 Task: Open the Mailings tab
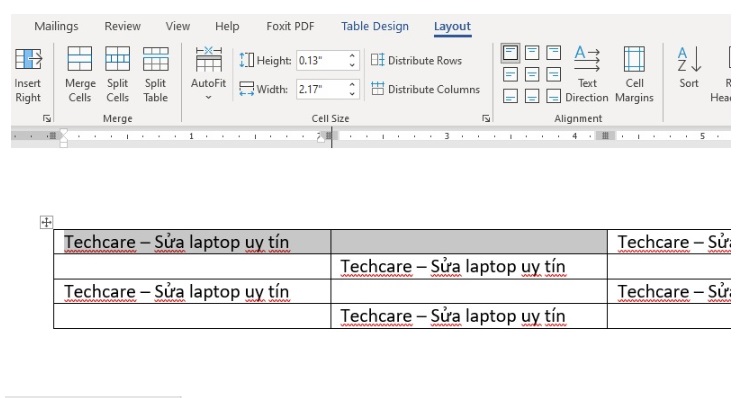click(x=56, y=26)
